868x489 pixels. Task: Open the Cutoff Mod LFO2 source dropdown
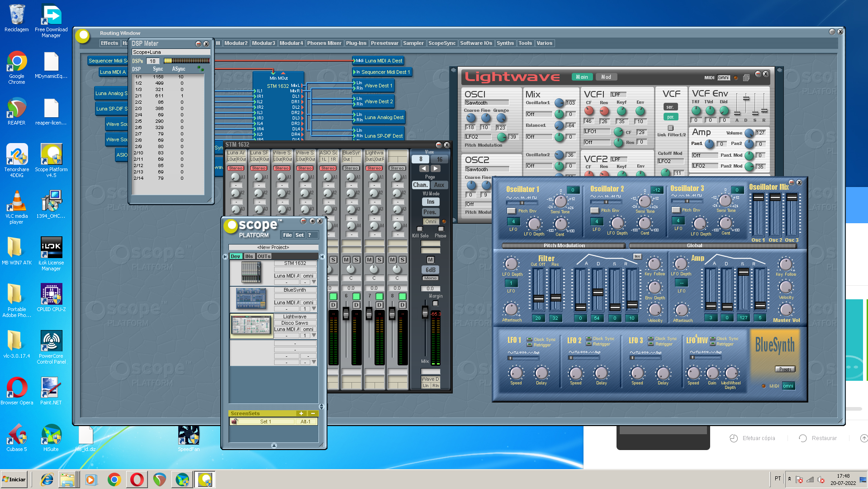(x=670, y=161)
